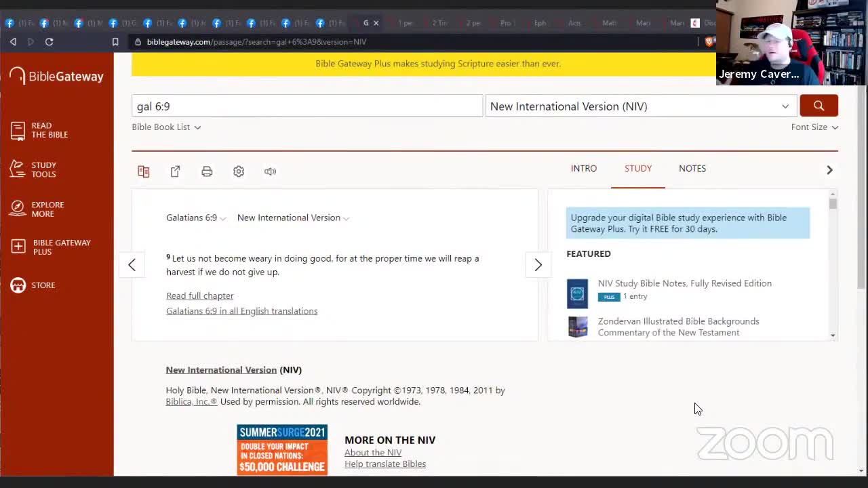Follow the 'New International Version' copyright link
Viewport: 868px width, 488px height.
point(221,370)
